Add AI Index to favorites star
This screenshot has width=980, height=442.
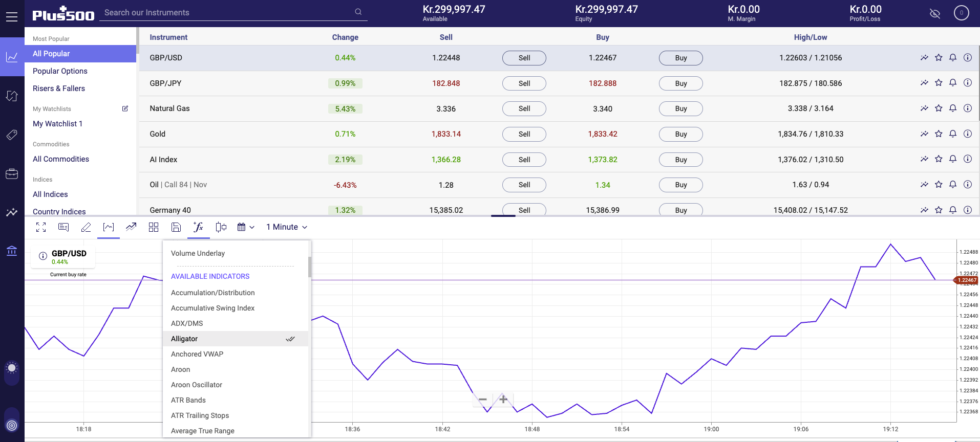939,159
